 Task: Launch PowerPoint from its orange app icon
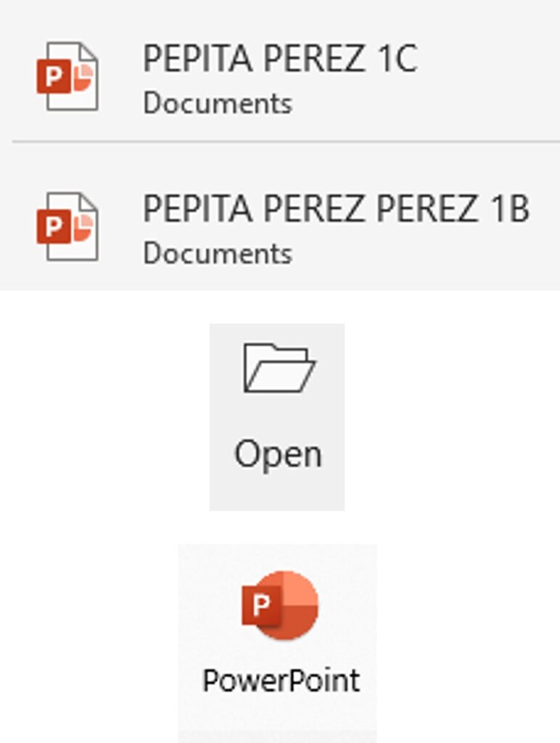(280, 605)
